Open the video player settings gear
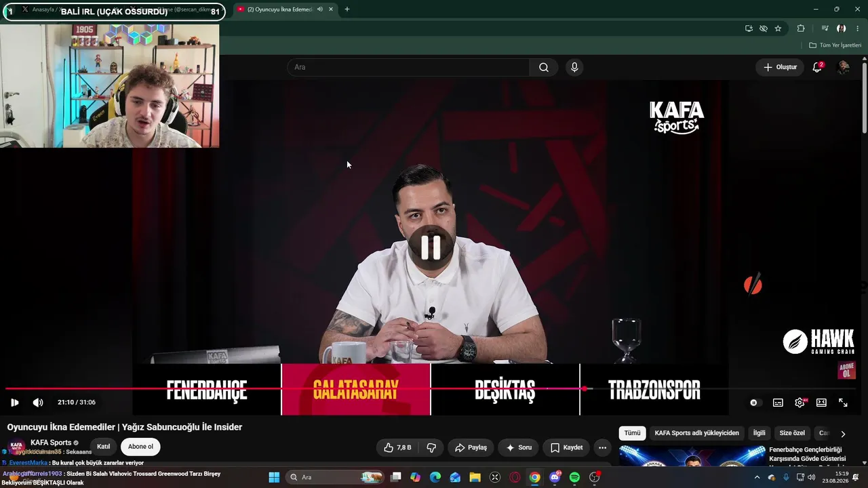 pyautogui.click(x=800, y=403)
